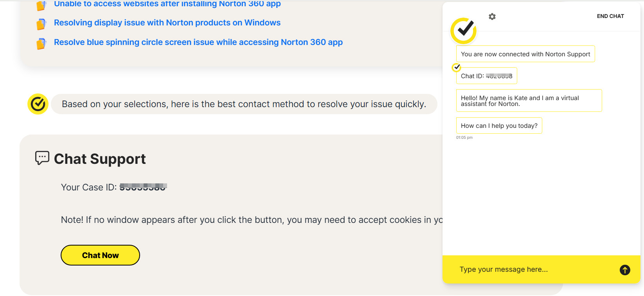Open Unable to access websites article link
The height and width of the screenshot is (296, 644).
tap(167, 4)
